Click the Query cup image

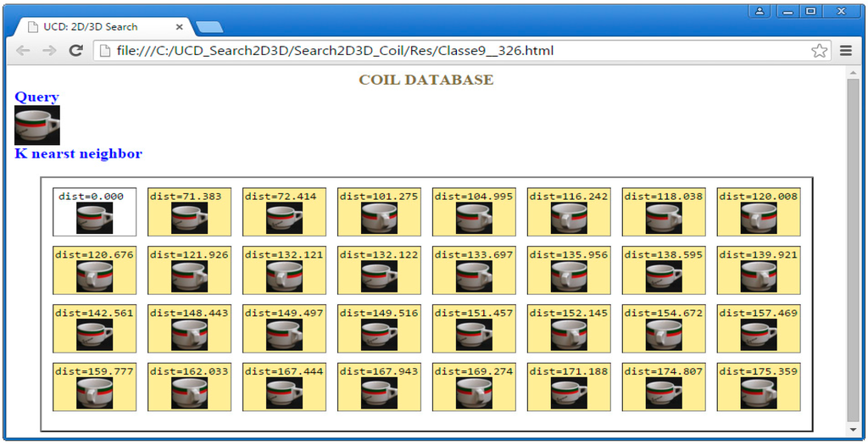tap(37, 125)
